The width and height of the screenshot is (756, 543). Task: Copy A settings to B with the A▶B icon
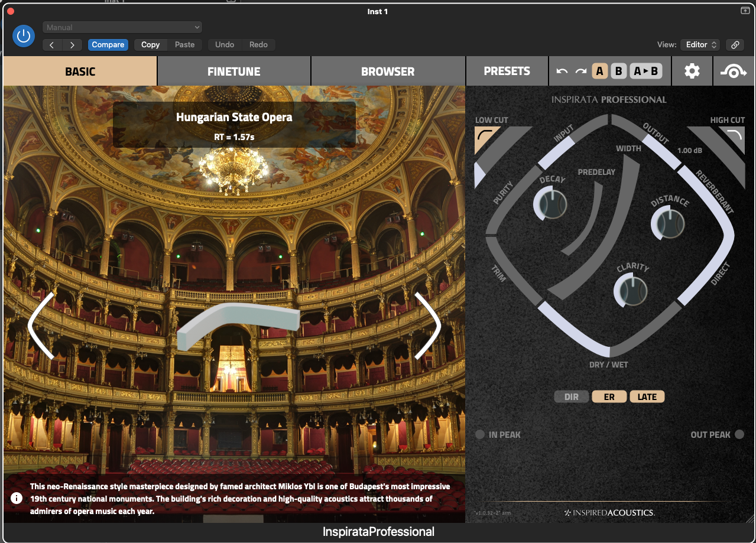[646, 70]
